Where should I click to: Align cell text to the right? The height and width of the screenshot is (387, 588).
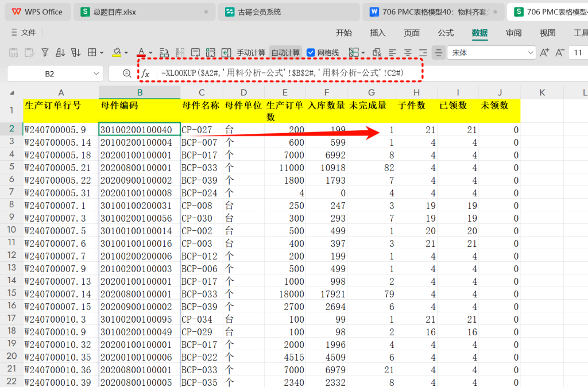423,53
